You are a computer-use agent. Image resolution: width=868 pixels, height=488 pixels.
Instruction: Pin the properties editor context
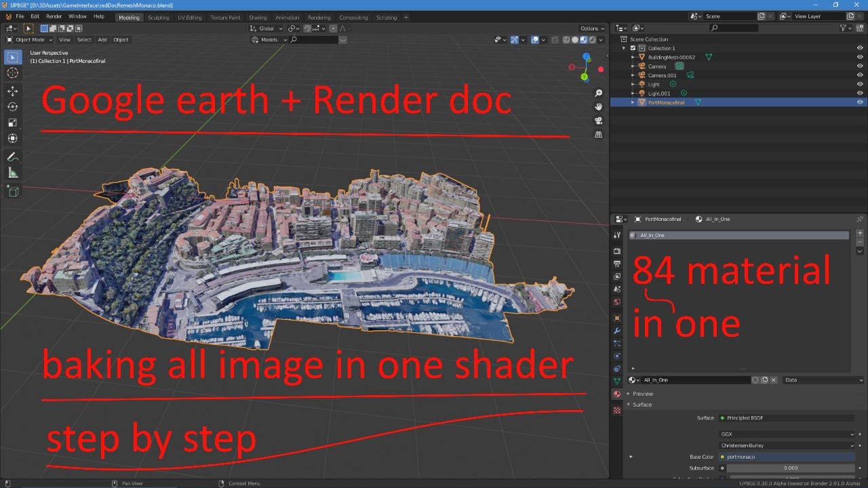[x=859, y=219]
